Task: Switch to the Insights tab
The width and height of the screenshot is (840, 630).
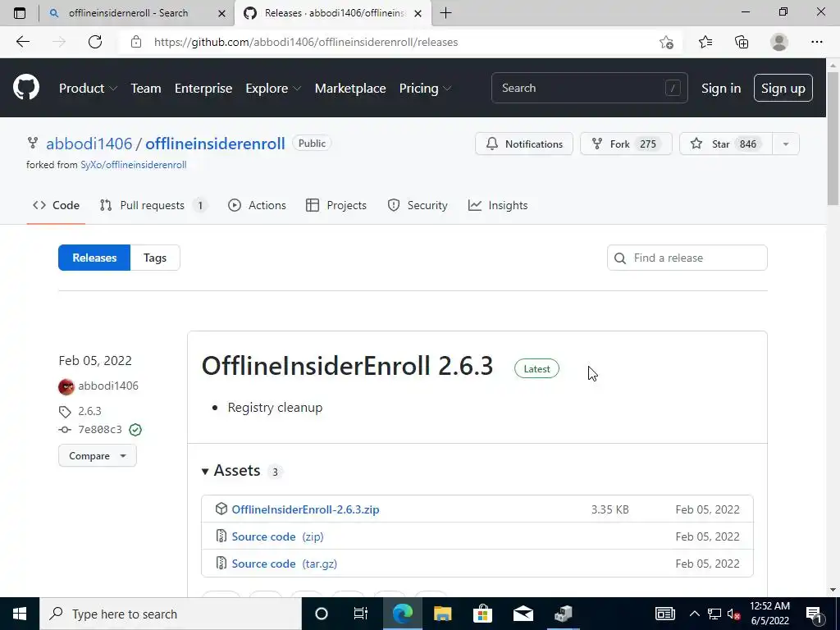Action: coord(498,205)
